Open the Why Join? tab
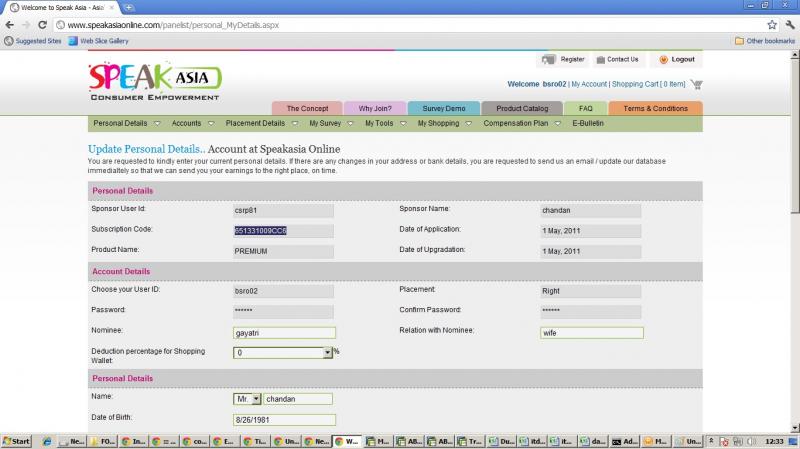Screen dimensions: 800x449 click(x=375, y=108)
